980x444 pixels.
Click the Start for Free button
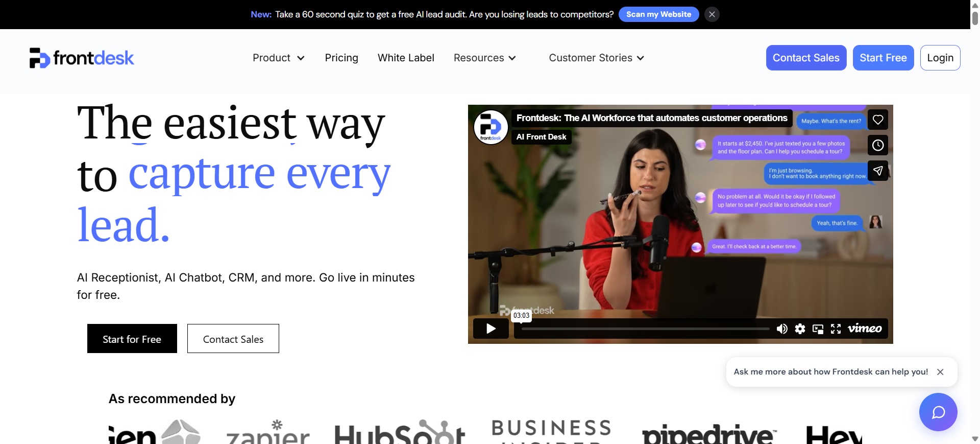tap(132, 339)
